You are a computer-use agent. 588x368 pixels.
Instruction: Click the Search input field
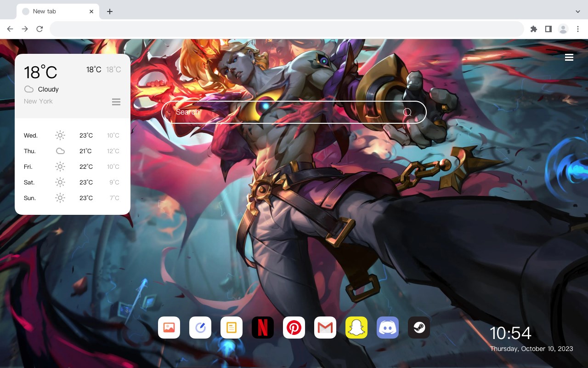coord(294,112)
